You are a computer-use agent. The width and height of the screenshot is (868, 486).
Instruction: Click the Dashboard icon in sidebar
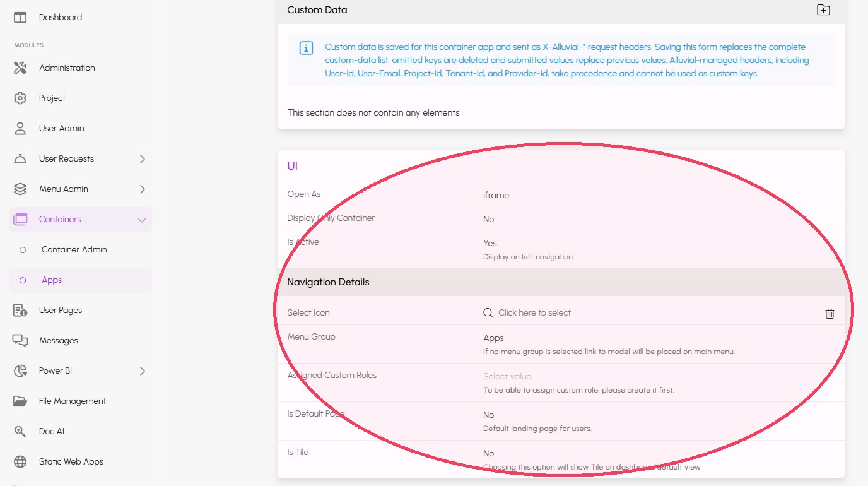tap(20, 17)
